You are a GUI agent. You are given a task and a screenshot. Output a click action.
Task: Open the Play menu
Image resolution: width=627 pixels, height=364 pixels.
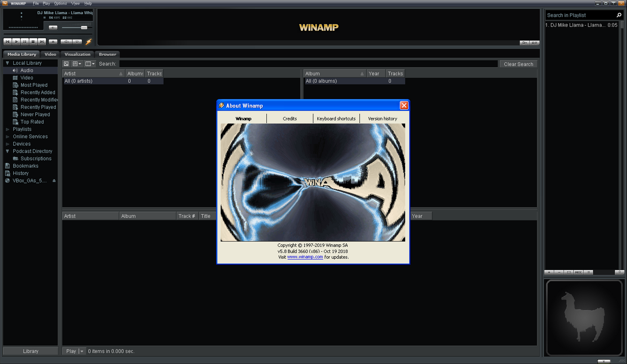coord(46,3)
